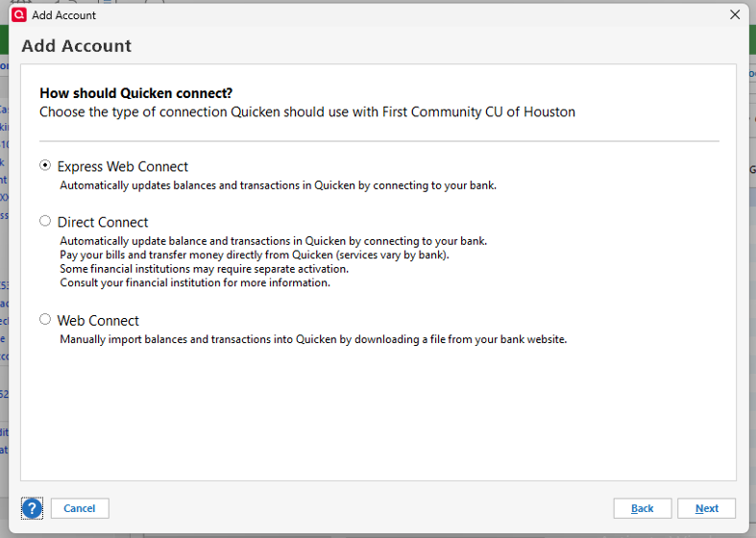
Task: Click 'Automatically update balance' description under Direct Connect
Action: pyautogui.click(x=274, y=241)
